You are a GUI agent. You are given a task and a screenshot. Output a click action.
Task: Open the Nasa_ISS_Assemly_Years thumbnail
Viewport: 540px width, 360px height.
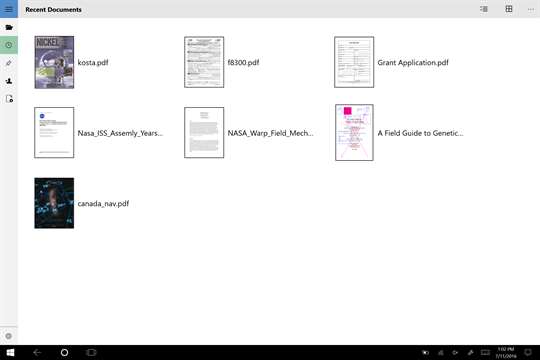click(54, 133)
